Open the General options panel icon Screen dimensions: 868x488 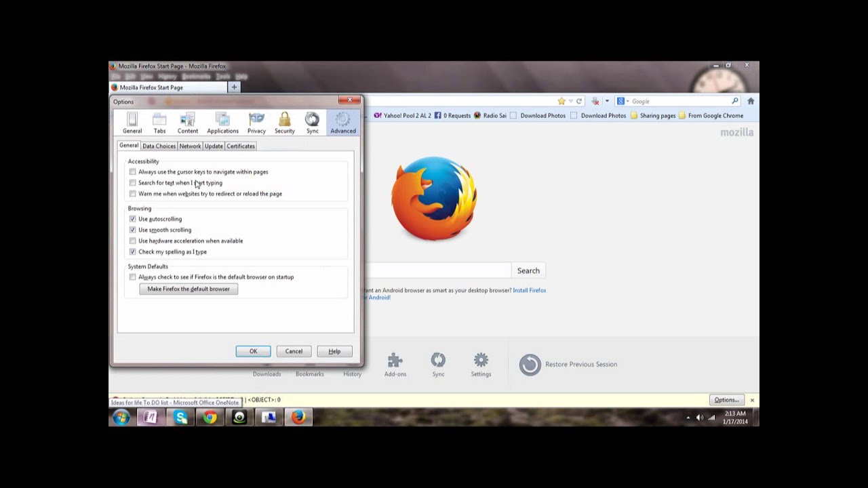132,123
